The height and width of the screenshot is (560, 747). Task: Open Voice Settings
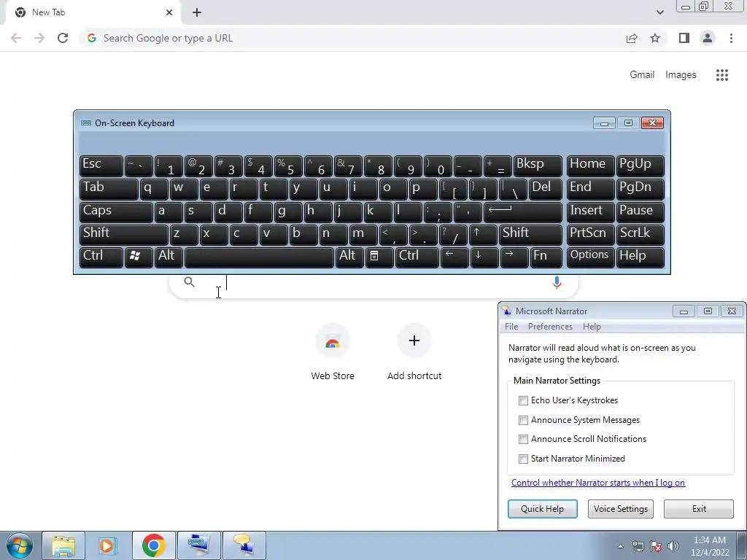(x=620, y=508)
